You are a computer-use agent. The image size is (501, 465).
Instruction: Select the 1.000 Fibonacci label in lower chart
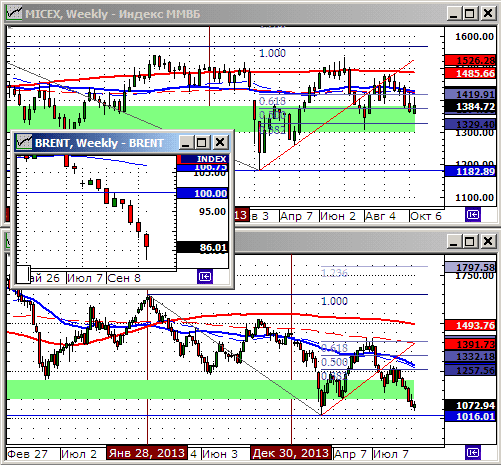[334, 301]
